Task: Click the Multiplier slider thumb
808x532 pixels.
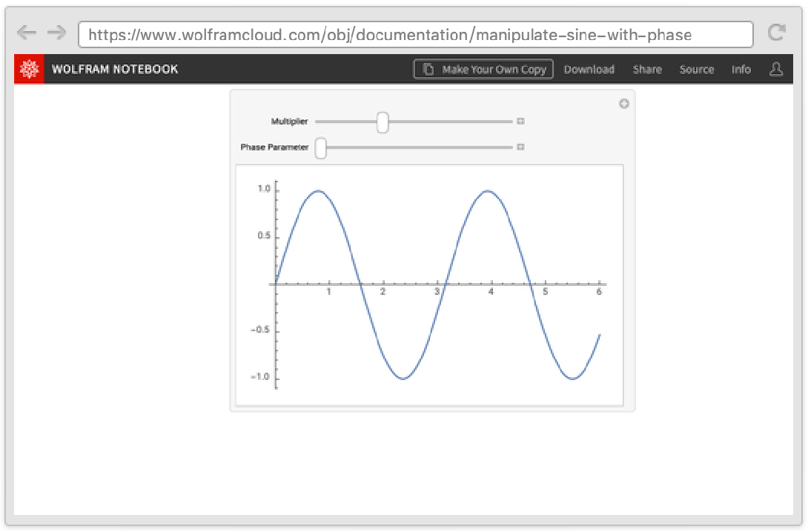Action: click(x=383, y=122)
